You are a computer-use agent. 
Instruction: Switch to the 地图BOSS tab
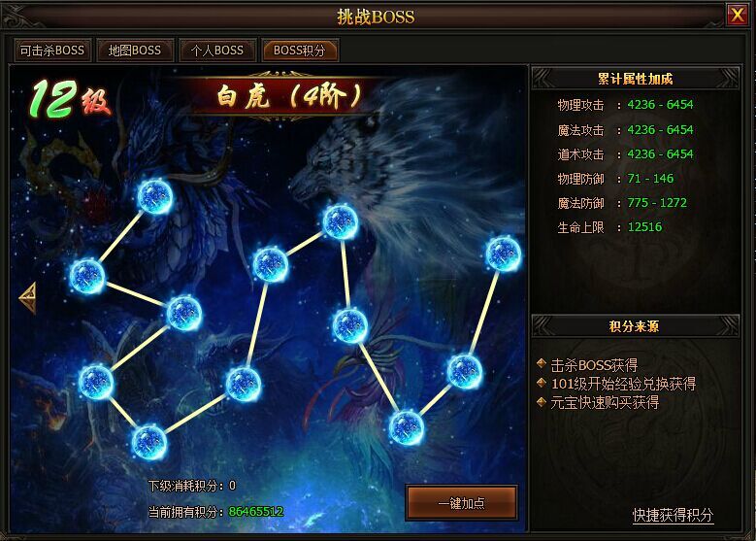point(135,51)
